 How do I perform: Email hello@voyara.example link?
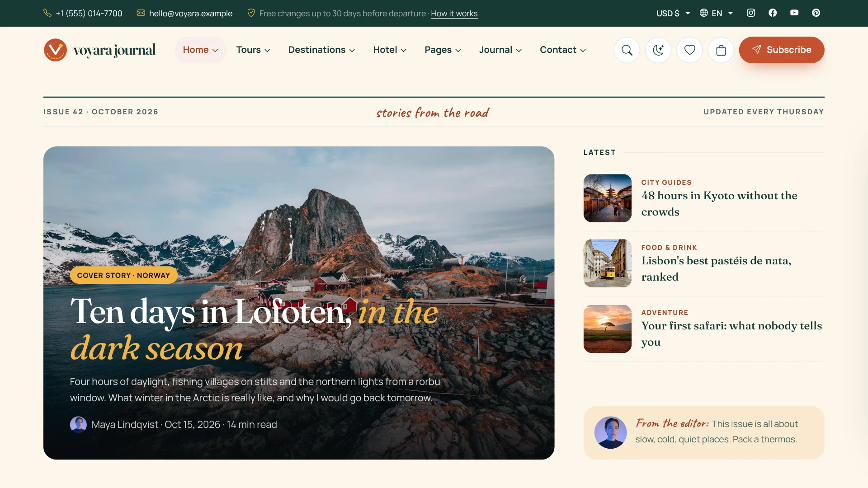(x=191, y=14)
